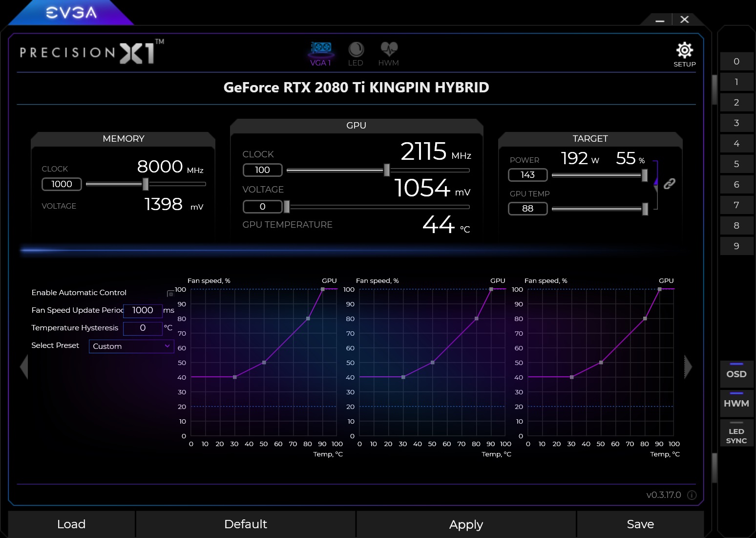Enable Automatic Control for fan speed
This screenshot has height=538, width=756.
tap(170, 293)
